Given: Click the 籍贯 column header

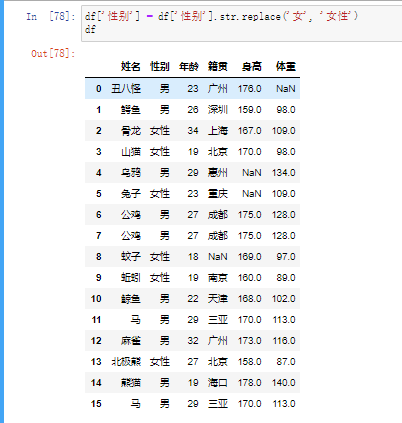Looking at the screenshot, I should point(218,66).
